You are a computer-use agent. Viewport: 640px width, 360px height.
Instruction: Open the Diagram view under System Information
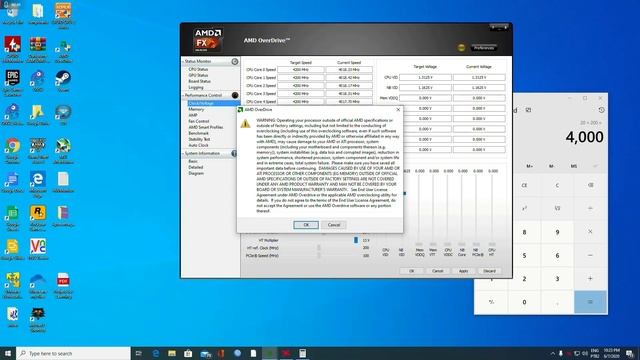196,173
